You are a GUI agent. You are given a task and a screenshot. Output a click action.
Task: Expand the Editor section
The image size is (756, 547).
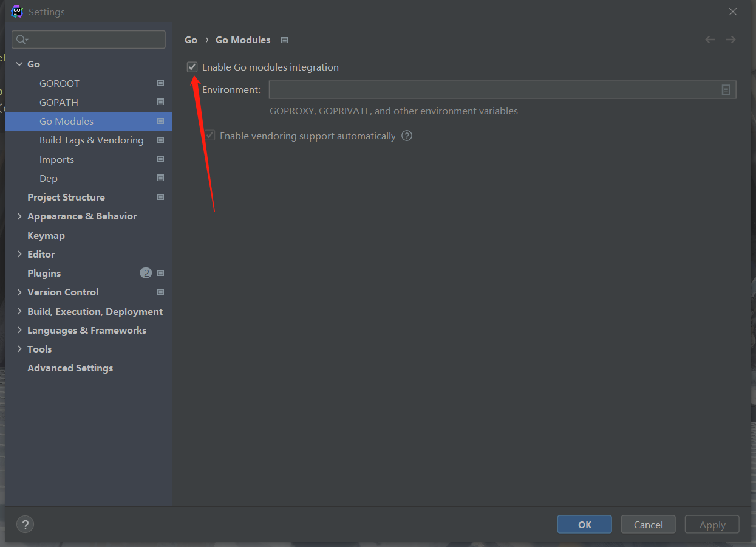click(x=19, y=254)
